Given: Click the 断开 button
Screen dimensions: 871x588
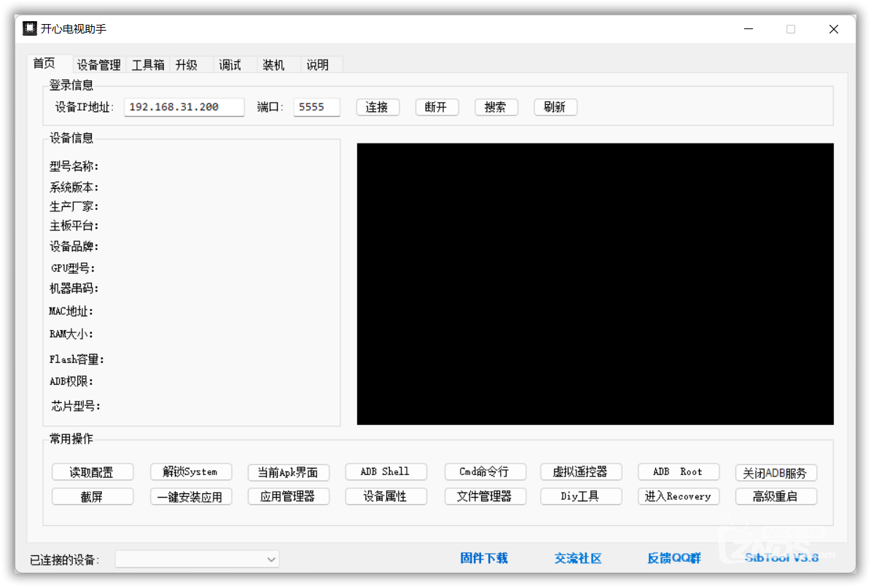Looking at the screenshot, I should 437,107.
